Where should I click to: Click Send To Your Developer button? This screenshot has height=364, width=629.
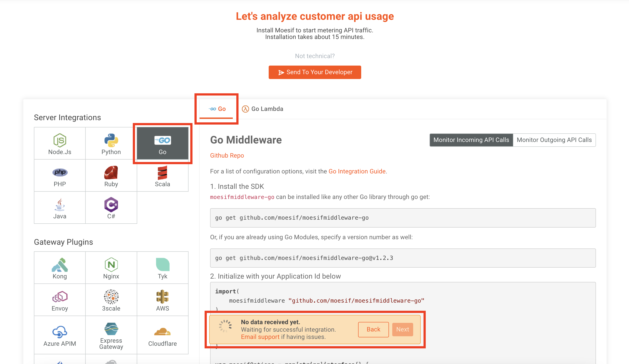(x=315, y=72)
